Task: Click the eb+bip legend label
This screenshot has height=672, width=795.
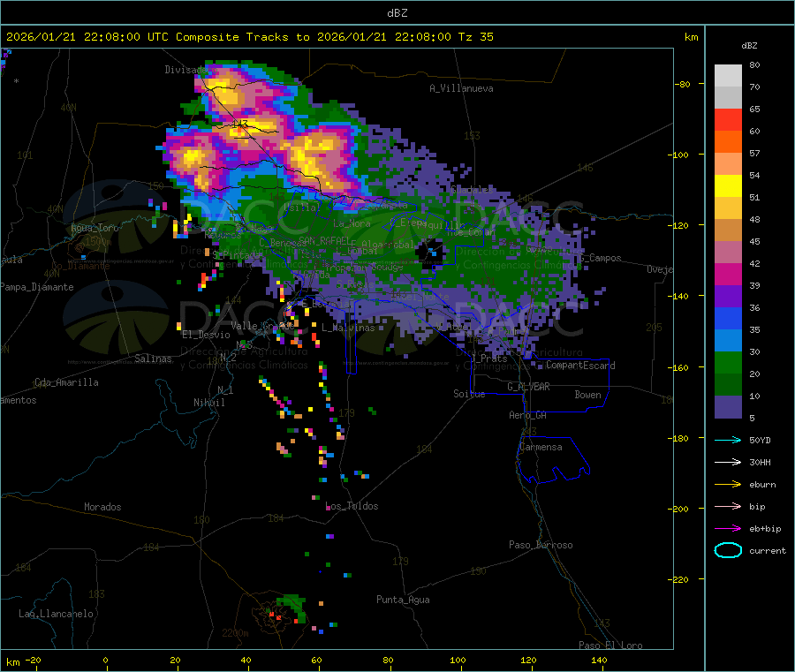Action: point(765,529)
